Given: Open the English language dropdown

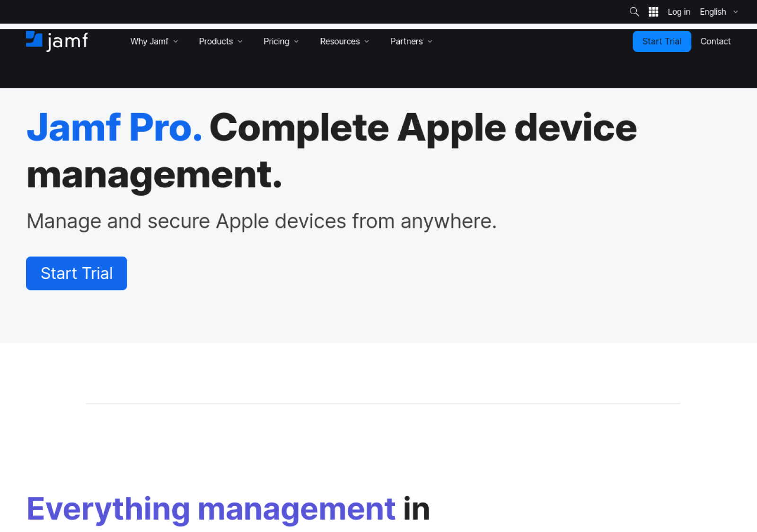Looking at the screenshot, I should 719,12.
